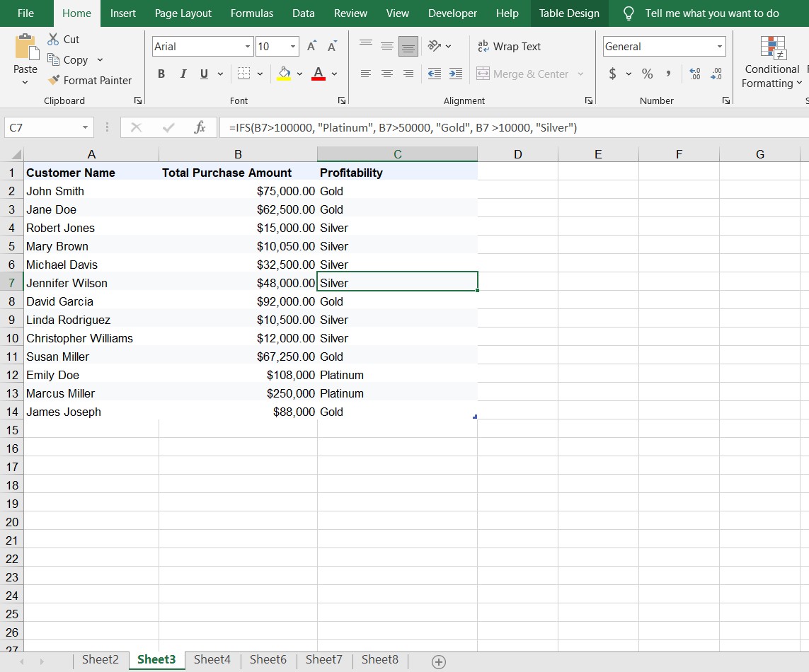Increase font size with the large A icon
This screenshot has height=672, width=809.
coord(311,47)
